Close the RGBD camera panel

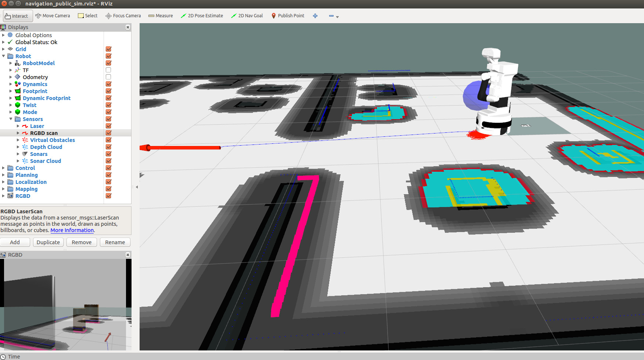[x=128, y=255]
